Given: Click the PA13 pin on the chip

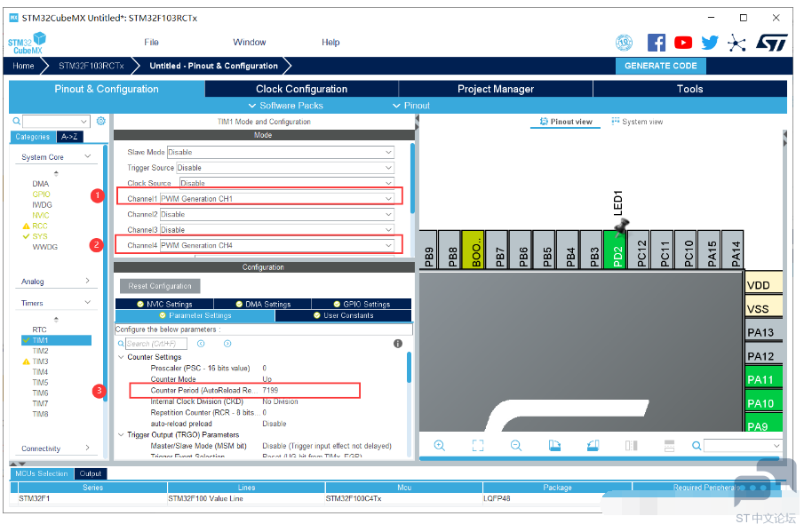Looking at the screenshot, I should pyautogui.click(x=763, y=332).
